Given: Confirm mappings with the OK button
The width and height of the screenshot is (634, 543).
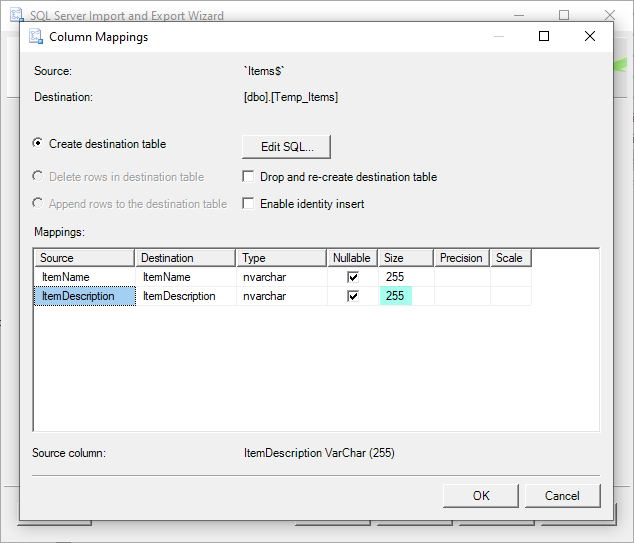Looking at the screenshot, I should [x=481, y=496].
